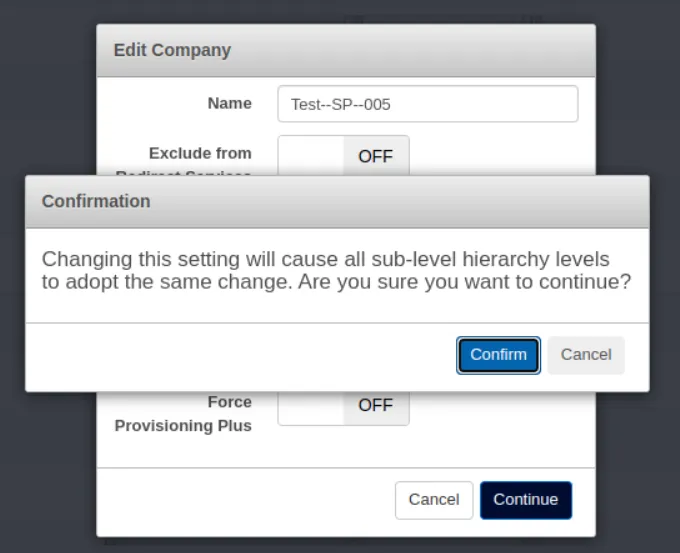Screen dimensions: 680x553
Task: Click white handle of Force Provisioning toggle
Action: tap(311, 407)
